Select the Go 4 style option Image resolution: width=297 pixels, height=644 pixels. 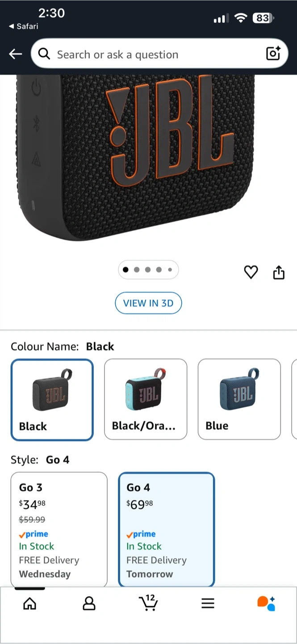pos(167,530)
